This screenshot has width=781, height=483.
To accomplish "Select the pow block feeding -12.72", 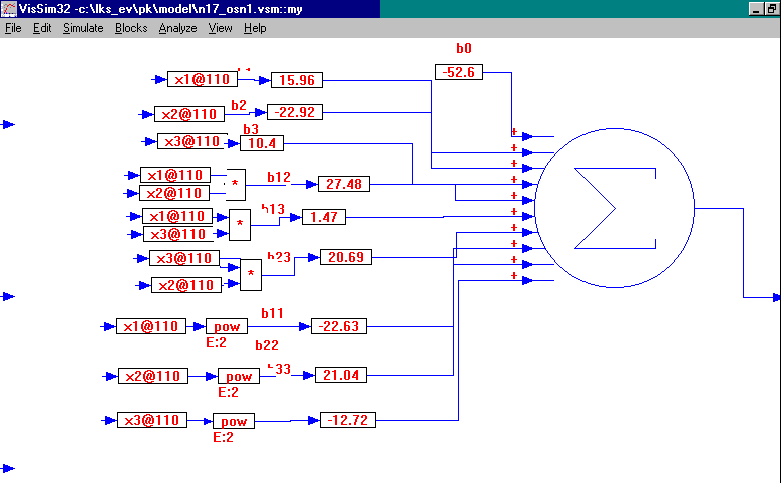I will (x=234, y=421).
